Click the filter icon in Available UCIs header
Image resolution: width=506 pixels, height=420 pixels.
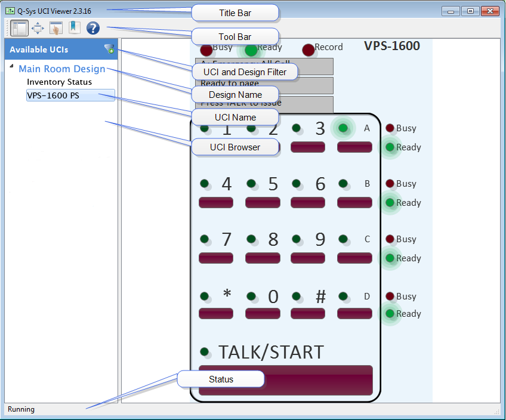(109, 50)
